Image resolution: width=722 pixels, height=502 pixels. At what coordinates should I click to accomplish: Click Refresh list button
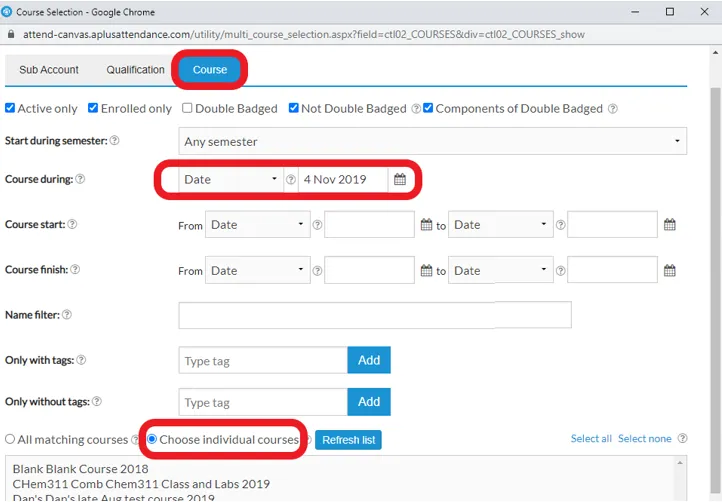coord(349,440)
